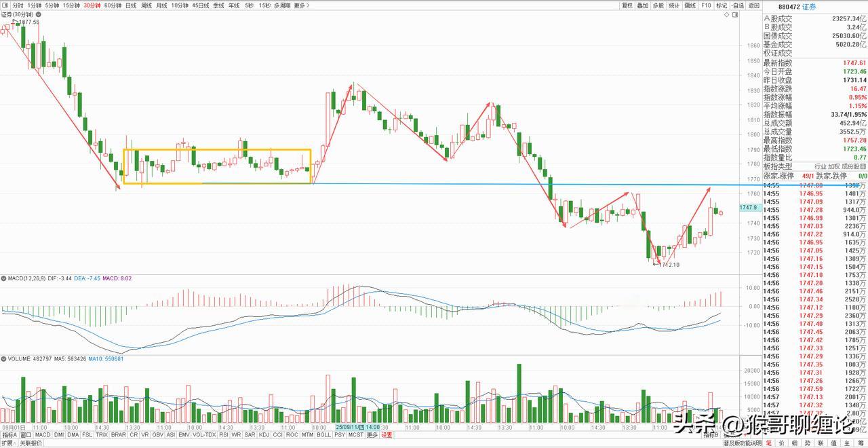
Task: Select the 1分钟 period
Action: pos(34,5)
